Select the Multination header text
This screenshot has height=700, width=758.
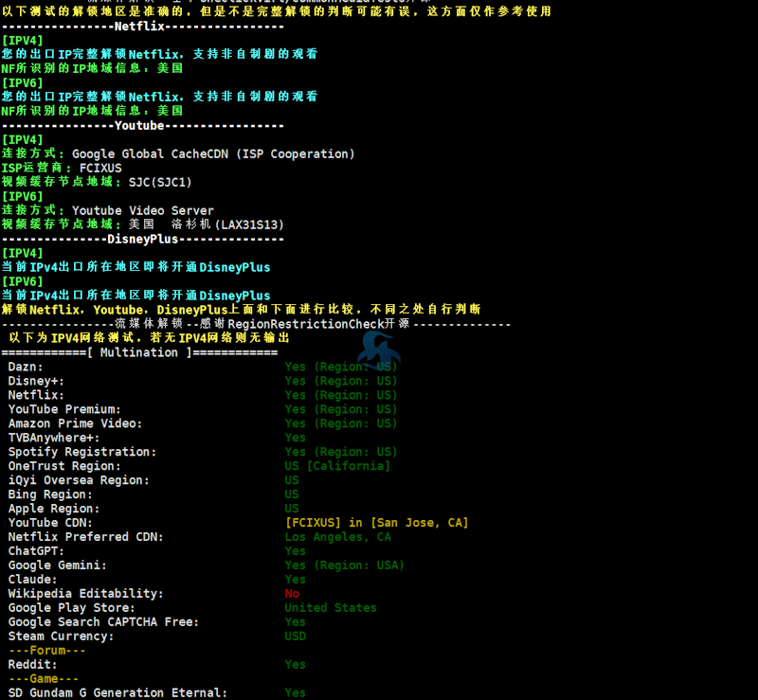(x=139, y=352)
